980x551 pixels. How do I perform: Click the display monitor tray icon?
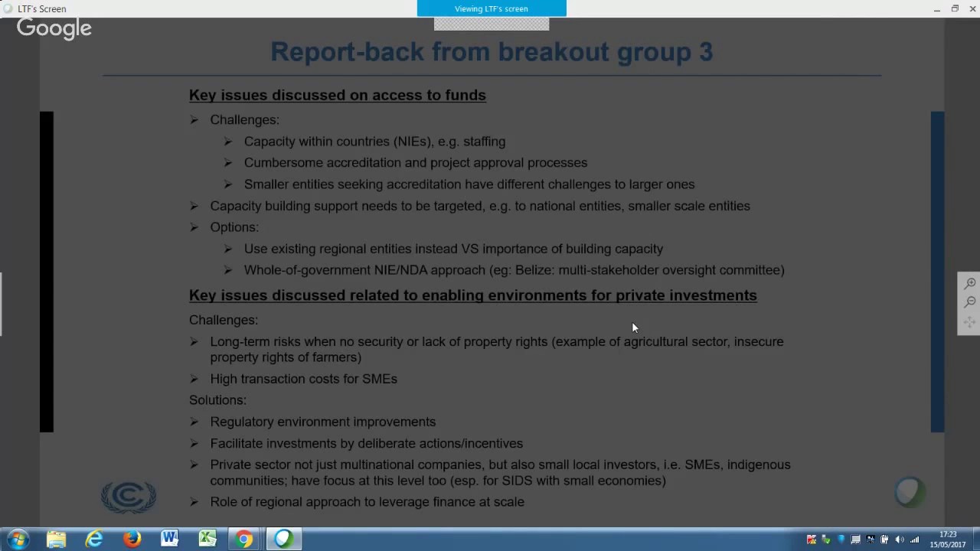[x=855, y=540]
